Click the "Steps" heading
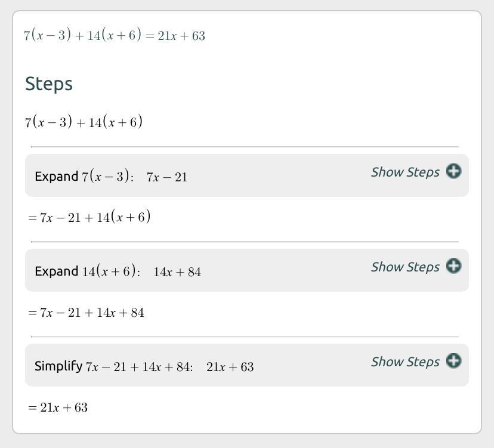The width and height of the screenshot is (494, 448). [49, 84]
